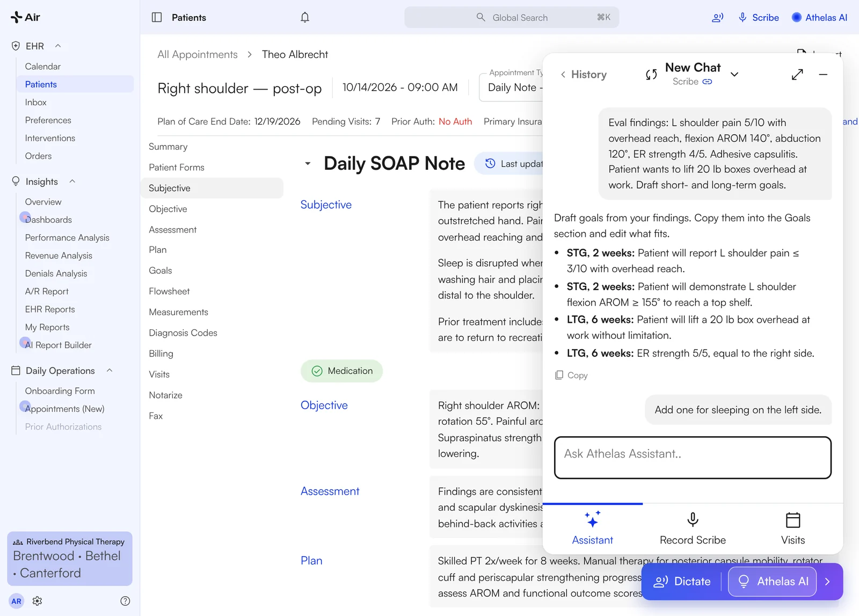Image resolution: width=859 pixels, height=616 pixels.
Task: Click the Scribe link icon under New Chat
Action: coord(708,82)
